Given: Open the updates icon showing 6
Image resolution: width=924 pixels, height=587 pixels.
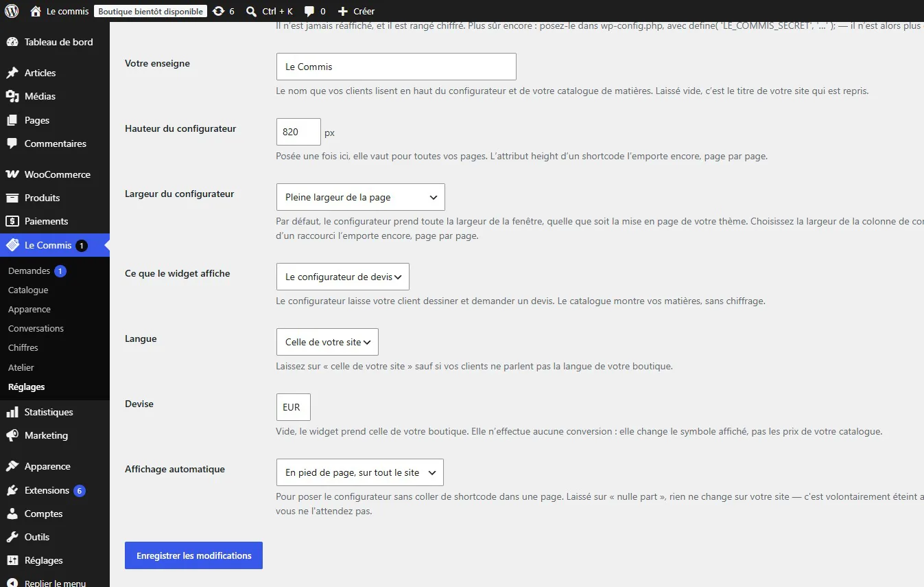Looking at the screenshot, I should pos(218,11).
